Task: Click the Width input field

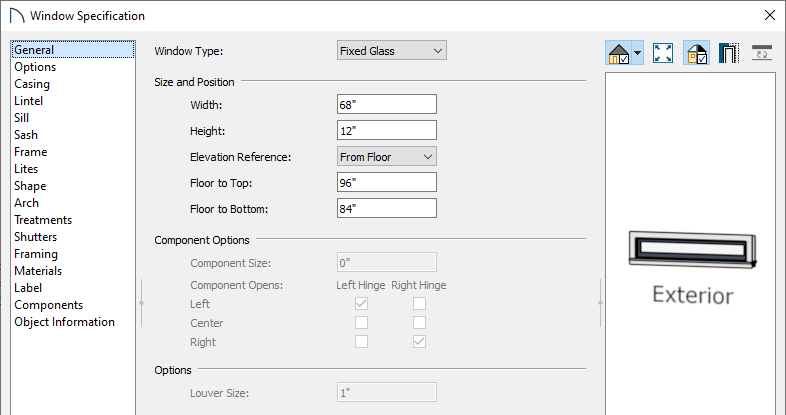Action: 386,105
